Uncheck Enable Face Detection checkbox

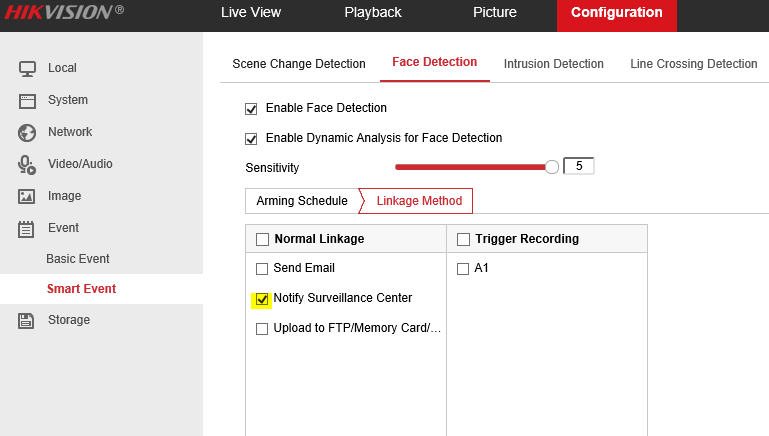[x=252, y=108]
